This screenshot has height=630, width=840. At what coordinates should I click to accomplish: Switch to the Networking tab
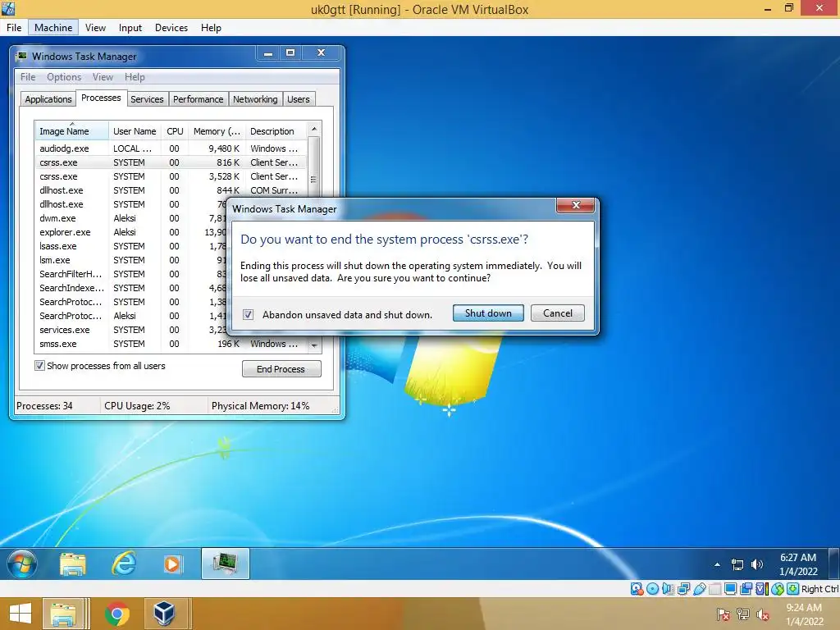255,99
